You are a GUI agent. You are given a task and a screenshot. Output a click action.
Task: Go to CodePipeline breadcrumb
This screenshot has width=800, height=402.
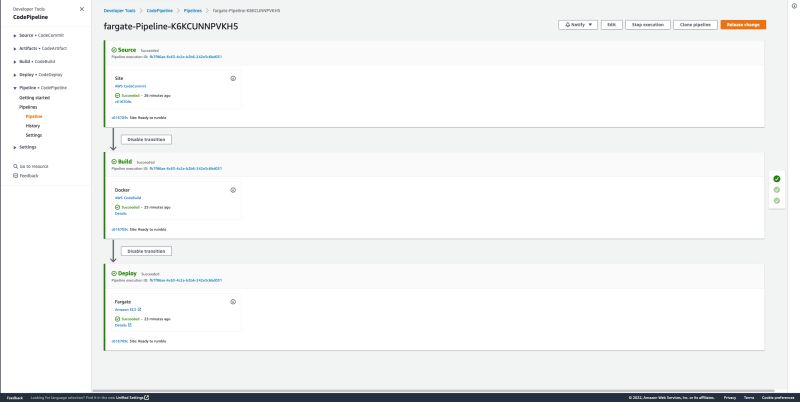coord(160,11)
